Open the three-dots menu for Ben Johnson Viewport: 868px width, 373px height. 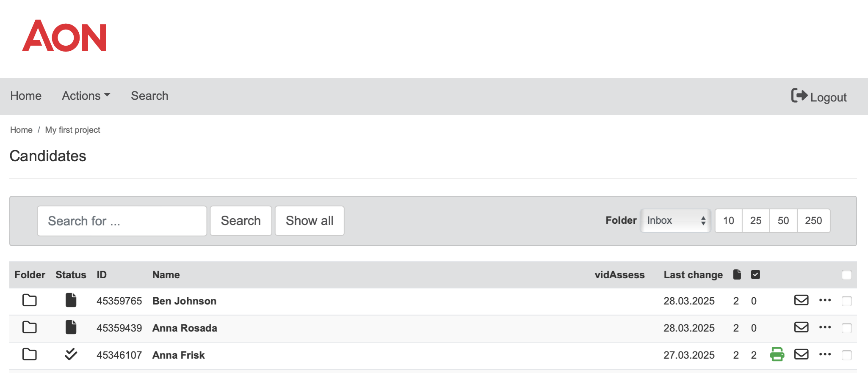[x=825, y=300]
